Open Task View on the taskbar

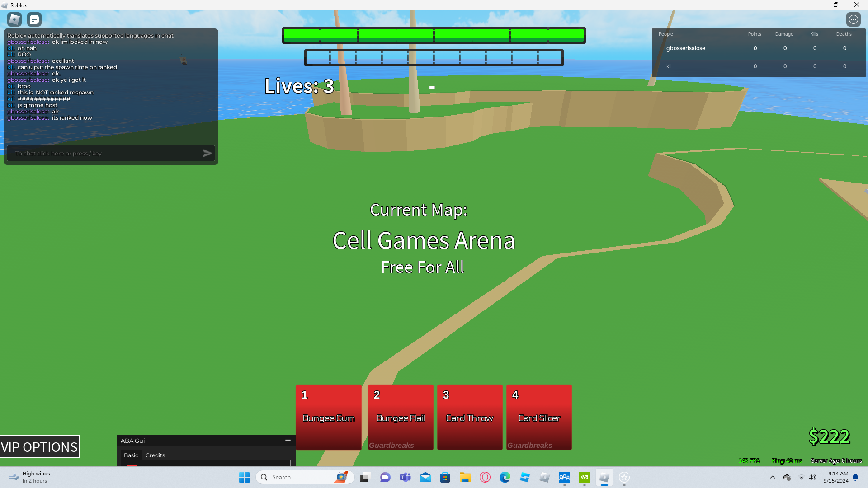click(365, 477)
